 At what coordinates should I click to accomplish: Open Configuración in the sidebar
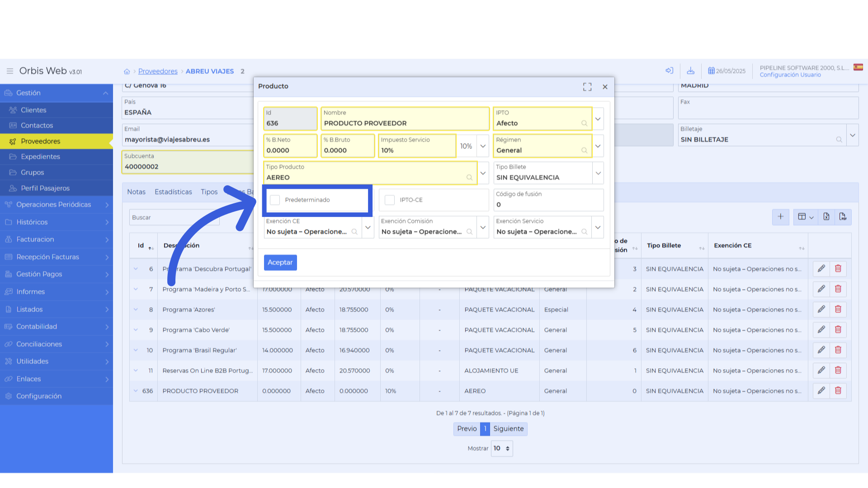coord(57,396)
